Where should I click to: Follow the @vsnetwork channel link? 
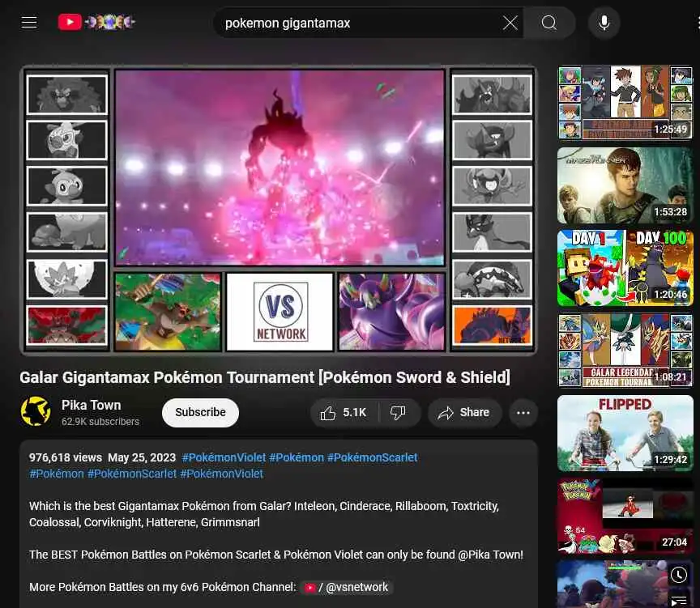tap(347, 588)
